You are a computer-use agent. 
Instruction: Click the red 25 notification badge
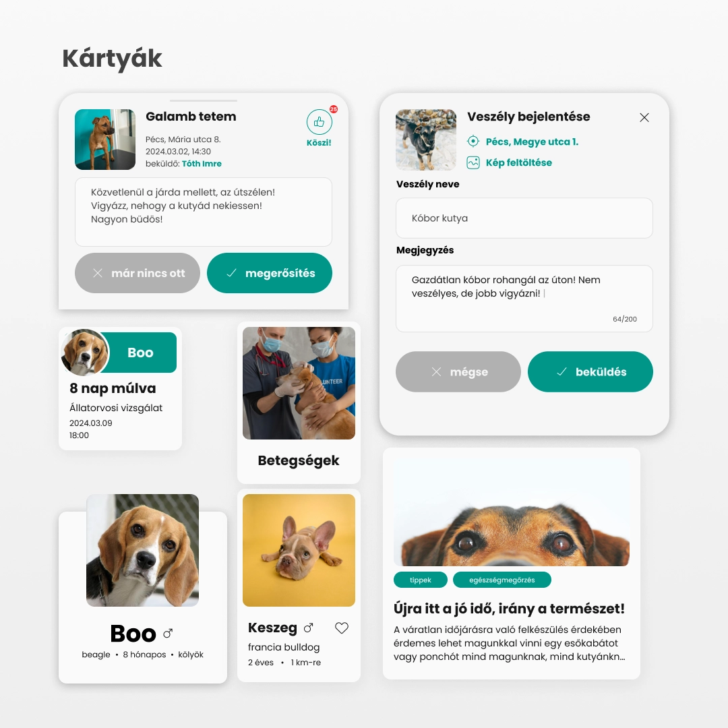[x=334, y=109]
